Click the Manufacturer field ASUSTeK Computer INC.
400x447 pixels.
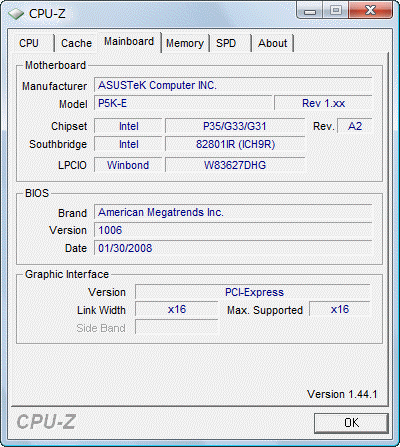tap(233, 85)
